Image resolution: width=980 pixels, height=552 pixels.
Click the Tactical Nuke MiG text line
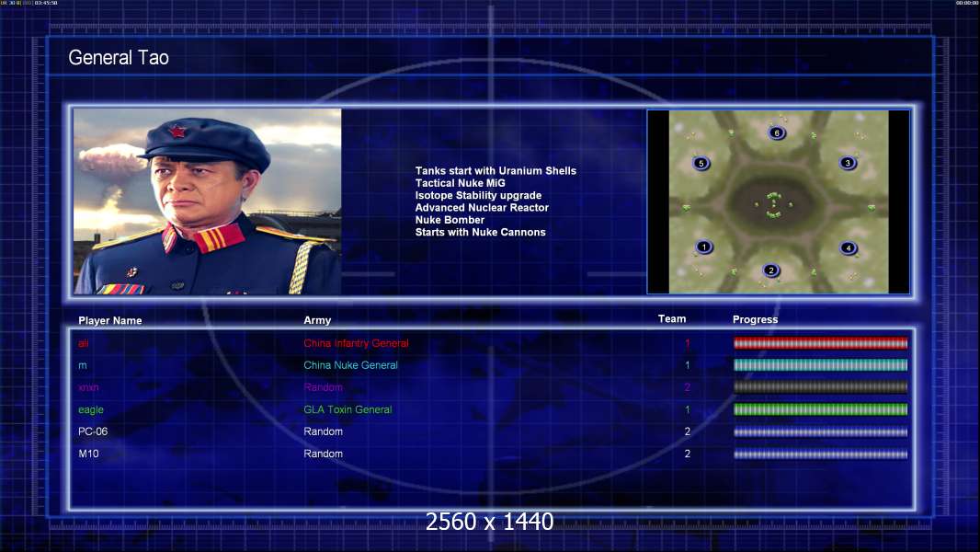click(x=460, y=183)
